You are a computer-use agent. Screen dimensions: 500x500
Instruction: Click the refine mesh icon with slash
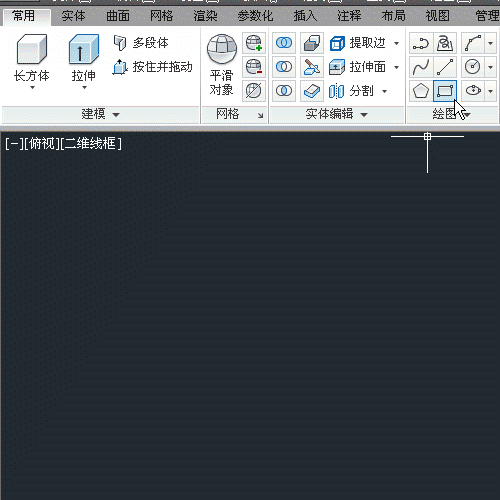(x=254, y=91)
